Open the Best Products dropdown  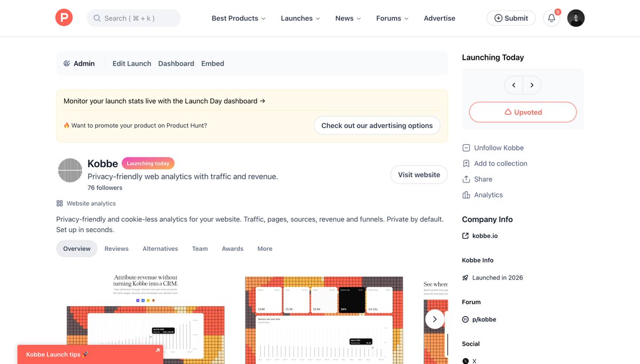[239, 18]
